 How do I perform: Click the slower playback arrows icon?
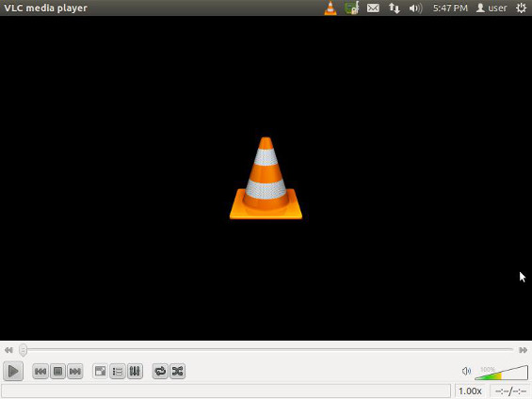(x=8, y=350)
